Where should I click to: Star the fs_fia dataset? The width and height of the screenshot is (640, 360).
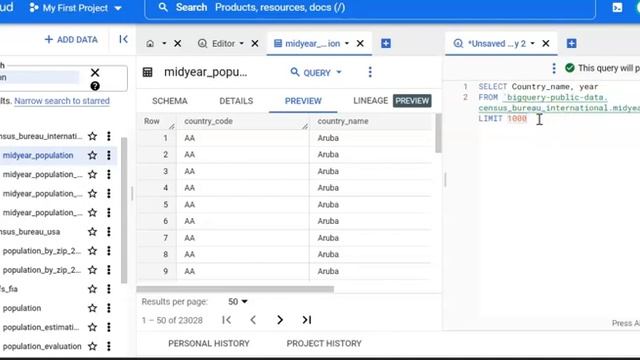click(x=93, y=289)
